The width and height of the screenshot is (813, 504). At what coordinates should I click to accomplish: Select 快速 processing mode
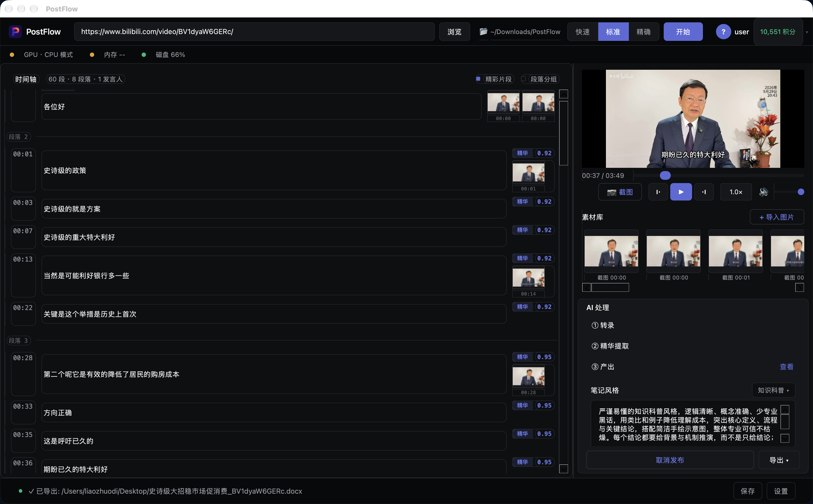(583, 32)
